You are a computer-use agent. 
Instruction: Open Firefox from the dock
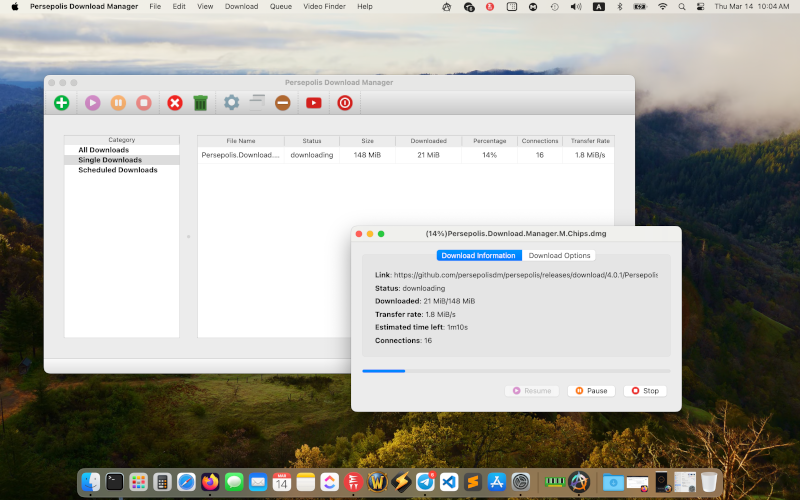210,482
